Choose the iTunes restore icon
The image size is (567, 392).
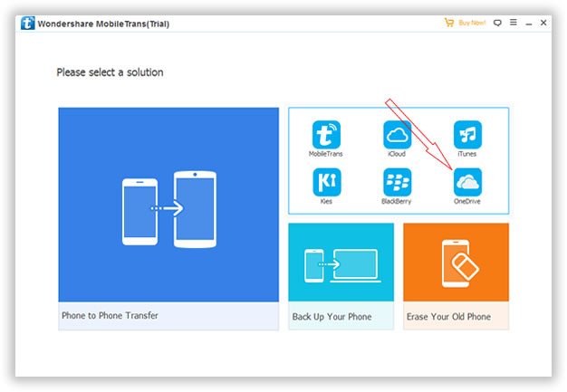467,135
